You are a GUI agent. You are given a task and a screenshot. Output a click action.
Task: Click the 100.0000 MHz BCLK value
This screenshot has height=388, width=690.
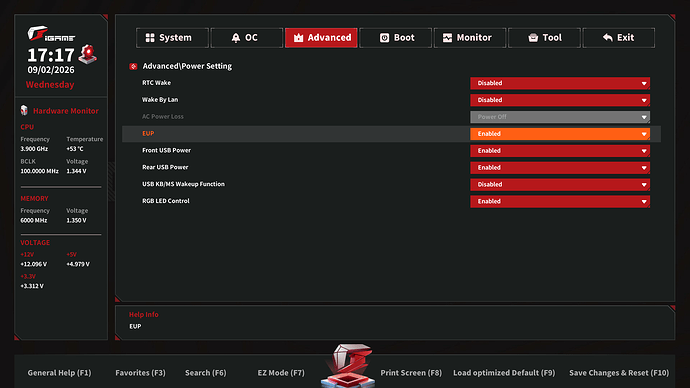pos(39,171)
